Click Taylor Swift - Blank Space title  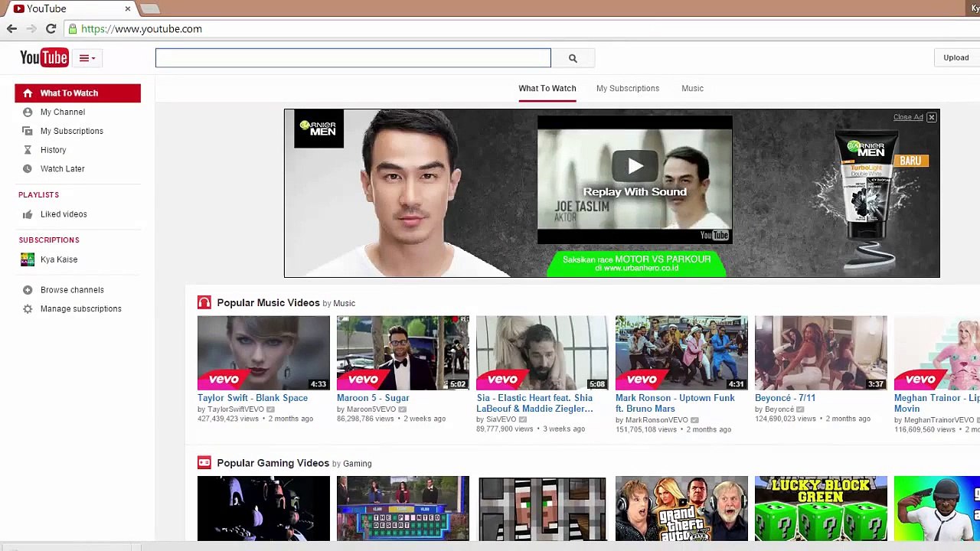(x=253, y=398)
